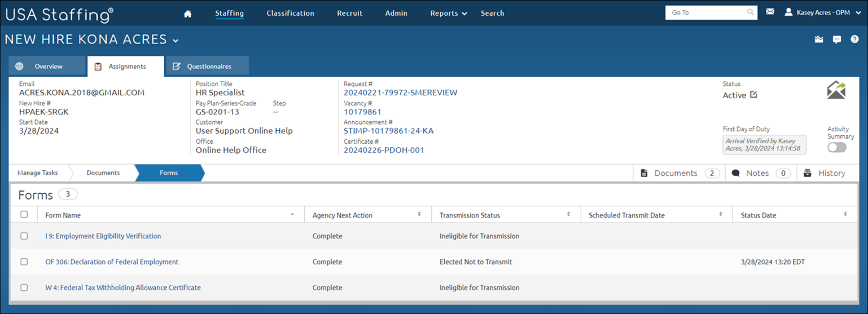Click the Questionnaires pencil icon
This screenshot has width=868, height=314.
click(x=176, y=67)
